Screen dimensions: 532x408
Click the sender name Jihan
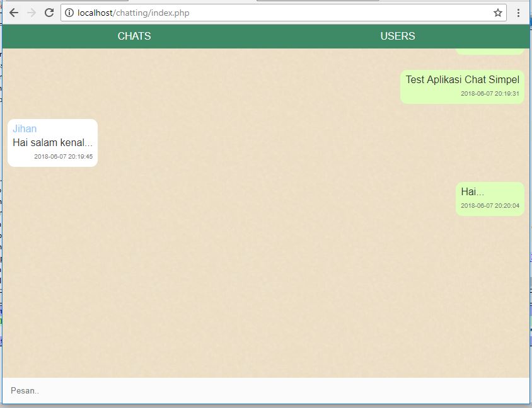pos(25,129)
